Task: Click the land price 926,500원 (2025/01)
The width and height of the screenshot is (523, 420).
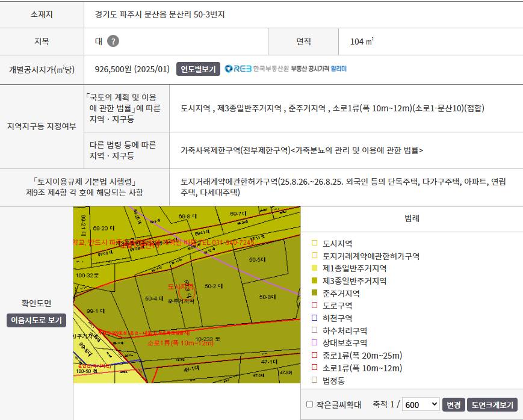Action: [x=132, y=69]
